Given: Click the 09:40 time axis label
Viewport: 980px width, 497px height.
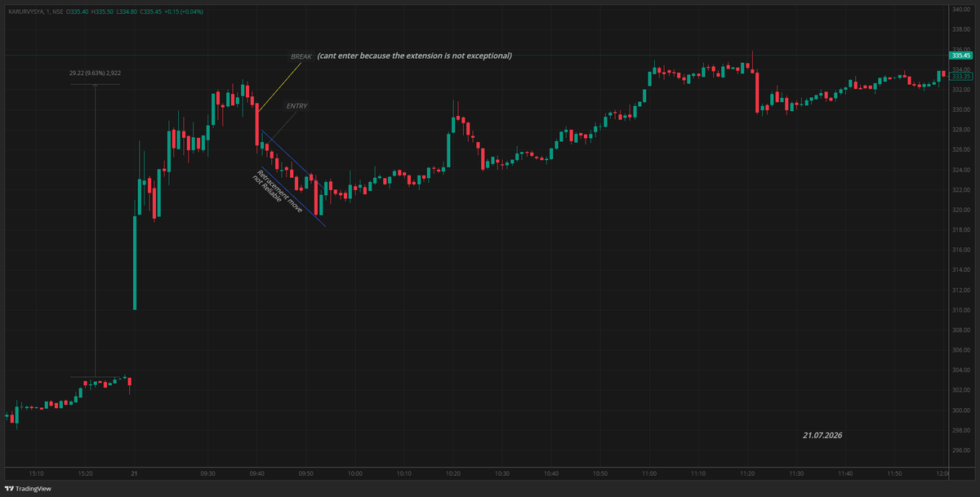Looking at the screenshot, I should (256, 473).
